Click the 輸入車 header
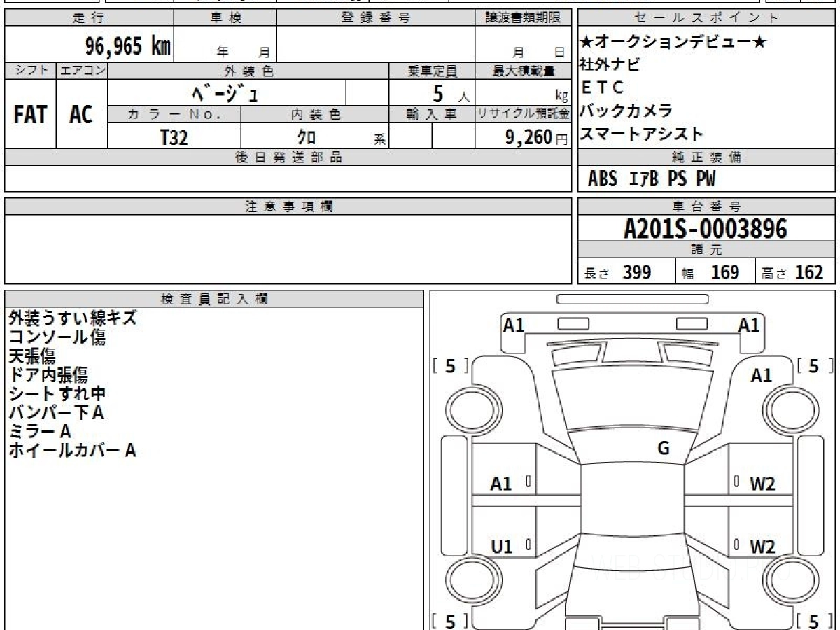Image resolution: width=840 pixels, height=630 pixels. click(432, 114)
